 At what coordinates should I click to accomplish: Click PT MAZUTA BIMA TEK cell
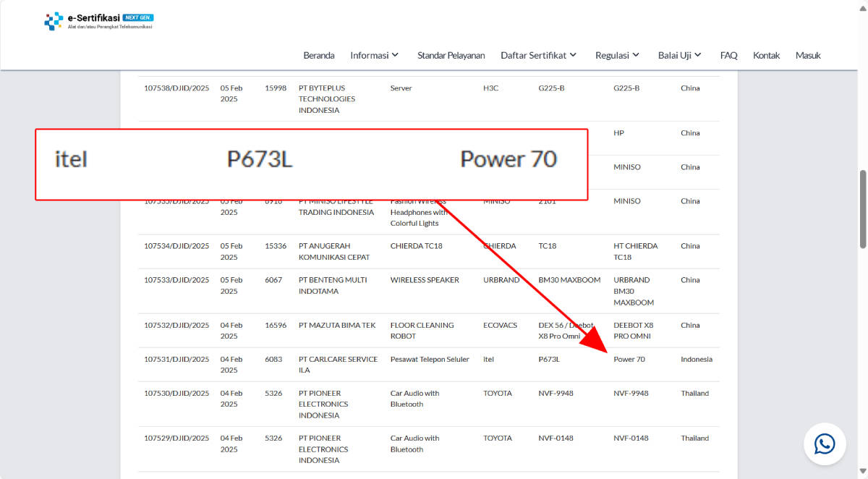click(337, 326)
